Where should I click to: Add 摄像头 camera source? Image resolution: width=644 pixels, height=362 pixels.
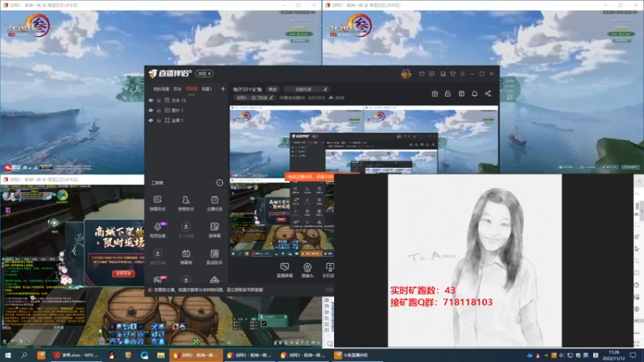tap(308, 270)
